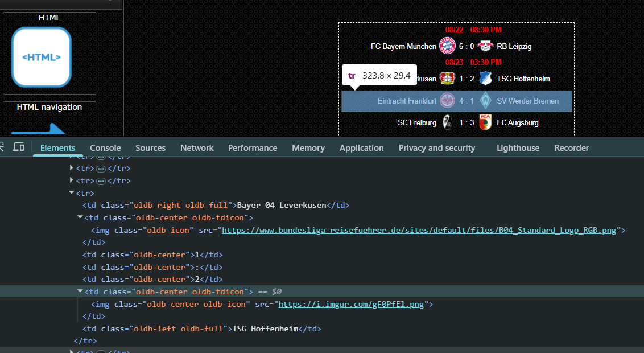Open the B04_Standard_Logo_RGB.png image link
The height and width of the screenshot is (353, 644).
tap(419, 230)
